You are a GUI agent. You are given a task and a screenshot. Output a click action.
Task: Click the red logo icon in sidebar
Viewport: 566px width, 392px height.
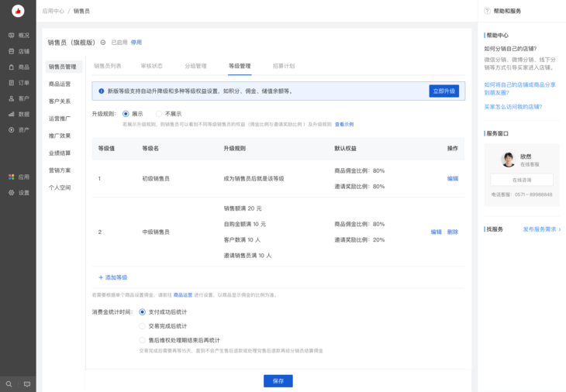pyautogui.click(x=18, y=12)
